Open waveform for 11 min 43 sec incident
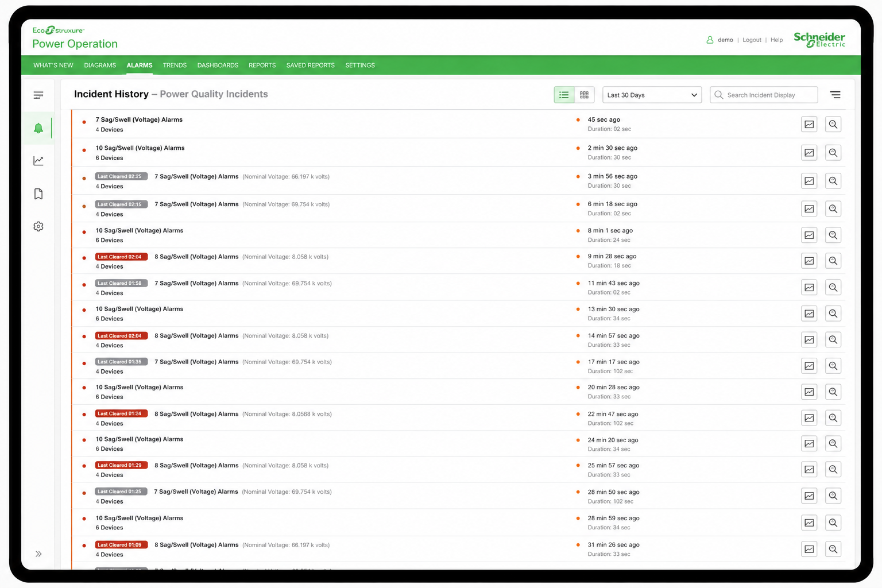This screenshot has width=882, height=588. [809, 287]
